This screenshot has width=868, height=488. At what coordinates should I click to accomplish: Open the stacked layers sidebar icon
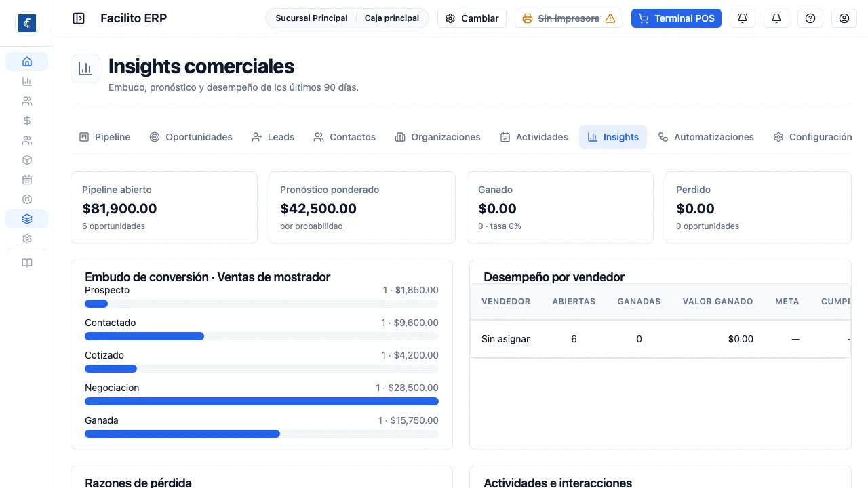pyautogui.click(x=27, y=219)
